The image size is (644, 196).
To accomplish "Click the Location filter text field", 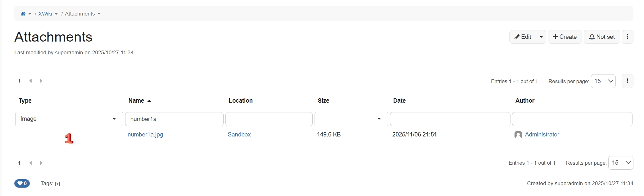I will pyautogui.click(x=269, y=119).
